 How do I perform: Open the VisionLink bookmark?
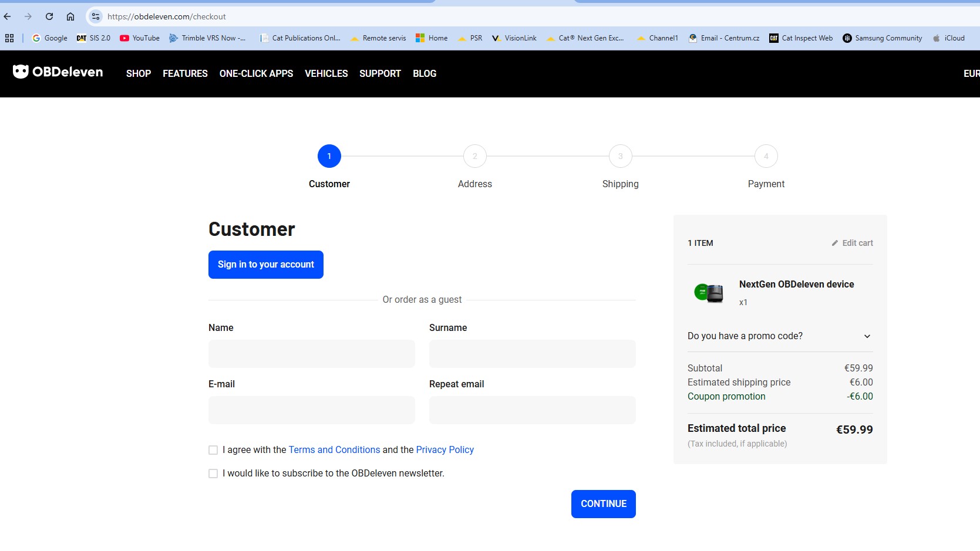[x=514, y=38]
